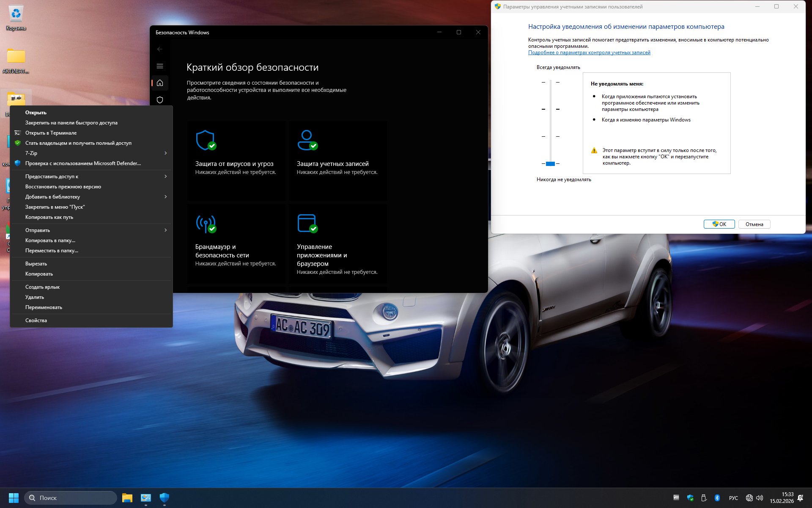The image size is (812, 508).
Task: Click OK in UAC settings
Action: coord(719,224)
